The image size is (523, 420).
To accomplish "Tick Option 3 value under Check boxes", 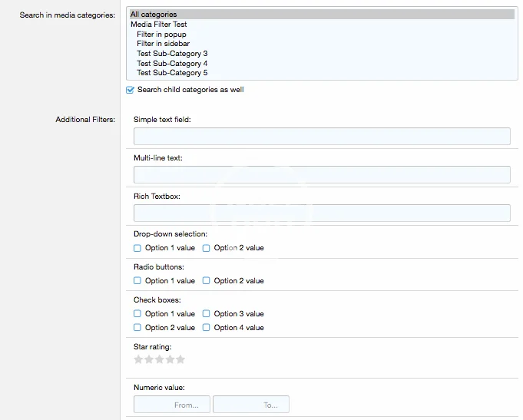I will coord(207,314).
